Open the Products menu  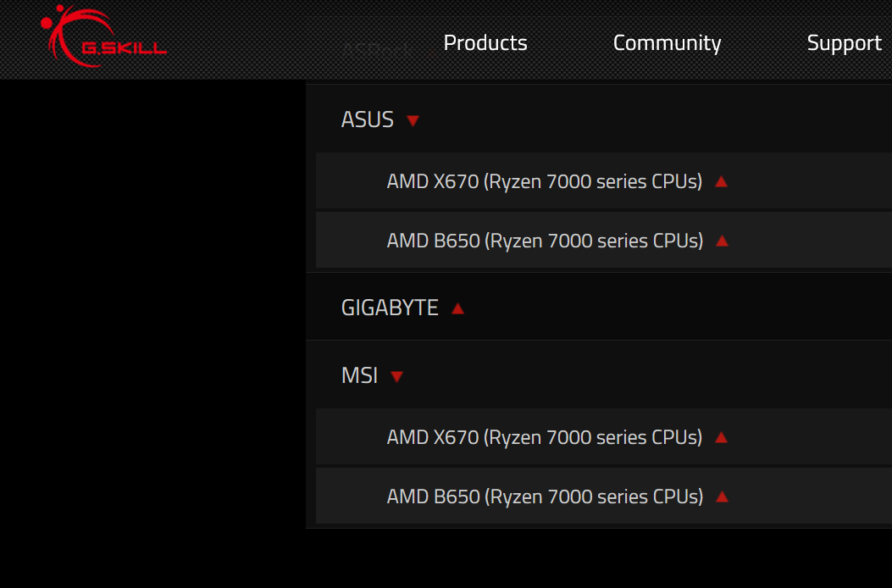tap(485, 43)
